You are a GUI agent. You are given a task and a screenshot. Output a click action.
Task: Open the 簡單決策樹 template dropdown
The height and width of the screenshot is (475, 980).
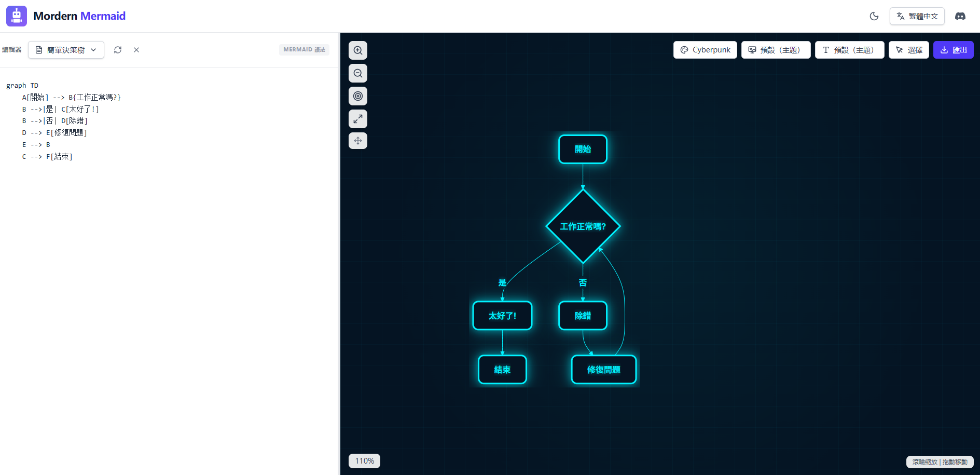[x=66, y=50]
